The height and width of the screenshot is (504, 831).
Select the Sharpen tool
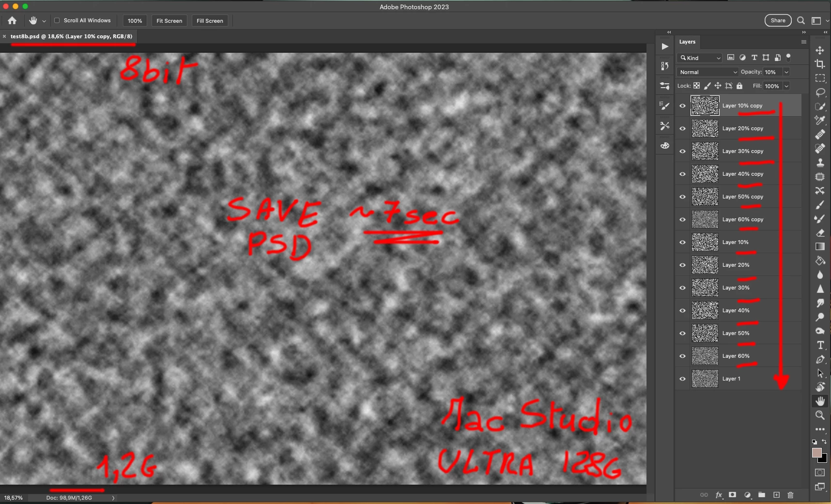(x=820, y=289)
